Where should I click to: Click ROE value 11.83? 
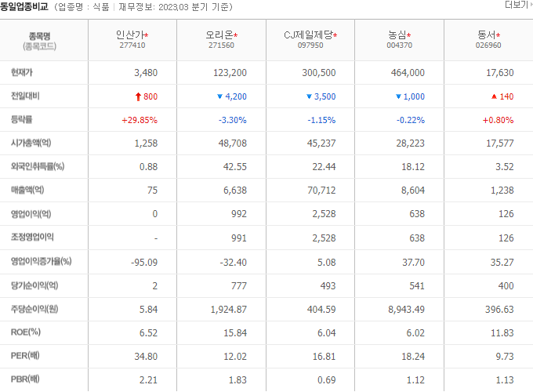(x=502, y=333)
